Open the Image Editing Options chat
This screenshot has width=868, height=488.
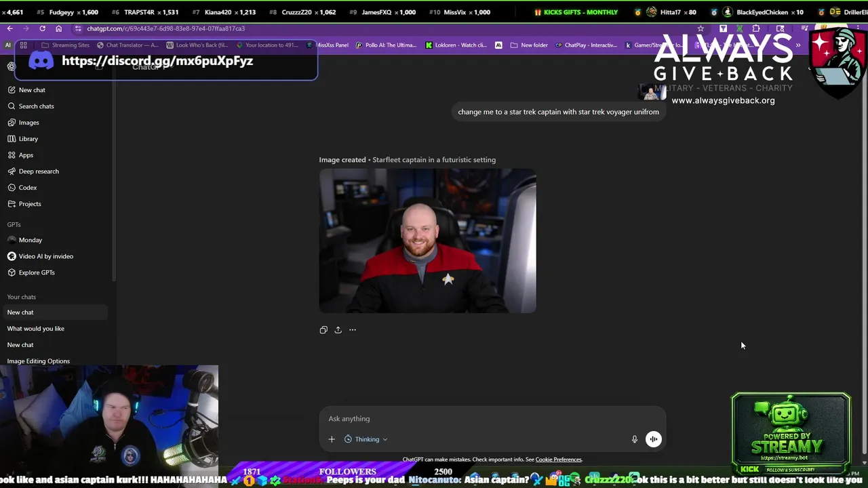[39, 361]
